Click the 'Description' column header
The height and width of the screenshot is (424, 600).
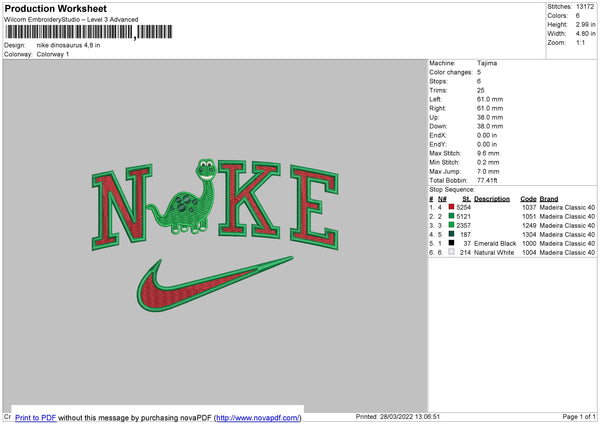[492, 199]
